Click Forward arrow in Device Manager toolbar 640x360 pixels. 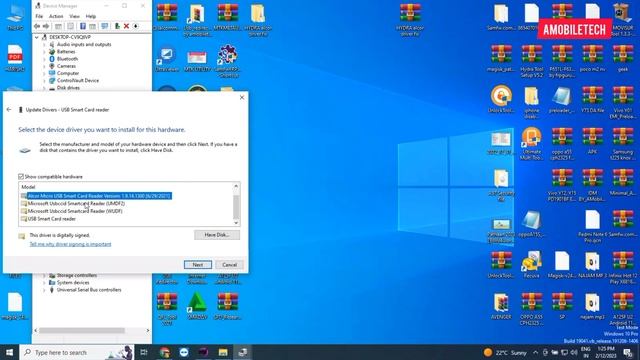(46, 26)
